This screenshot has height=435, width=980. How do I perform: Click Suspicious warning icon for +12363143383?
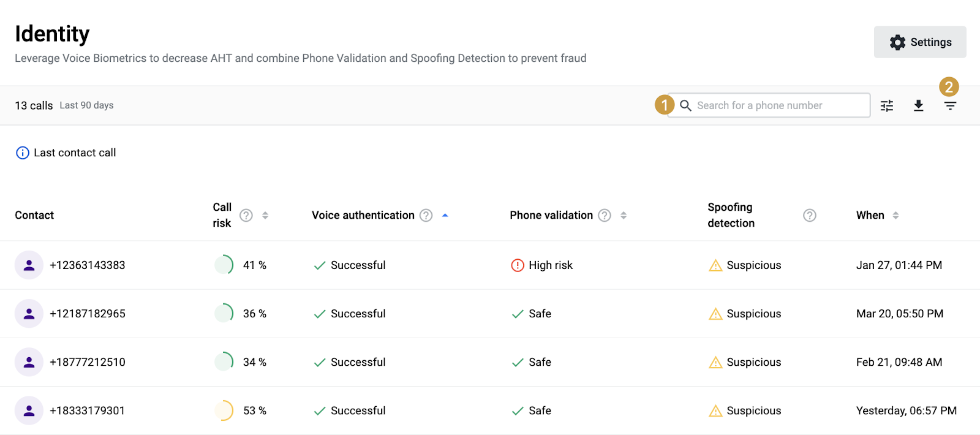pyautogui.click(x=715, y=265)
